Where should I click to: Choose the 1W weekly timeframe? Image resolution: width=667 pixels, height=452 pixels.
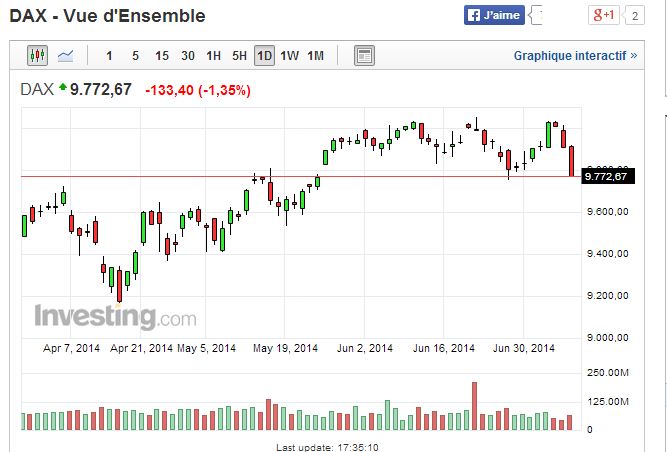pos(290,55)
